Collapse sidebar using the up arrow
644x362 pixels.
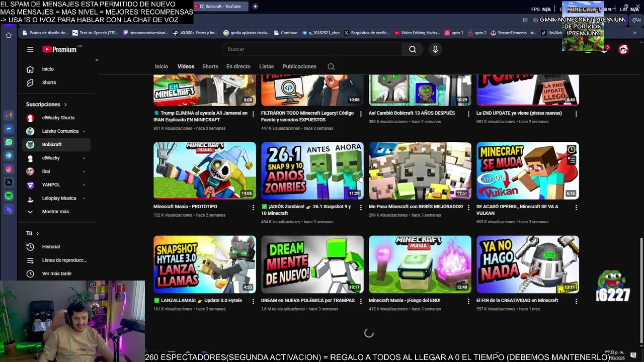point(97,60)
